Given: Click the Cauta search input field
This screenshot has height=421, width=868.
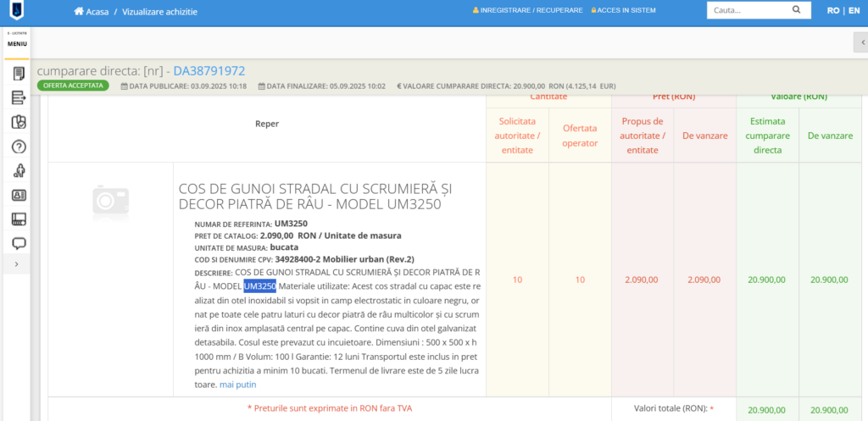Looking at the screenshot, I should pyautogui.click(x=746, y=10).
